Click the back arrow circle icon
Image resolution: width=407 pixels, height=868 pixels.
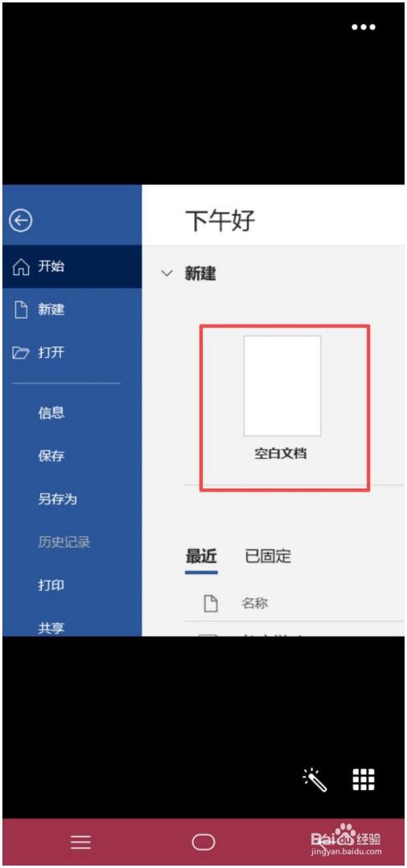22,221
